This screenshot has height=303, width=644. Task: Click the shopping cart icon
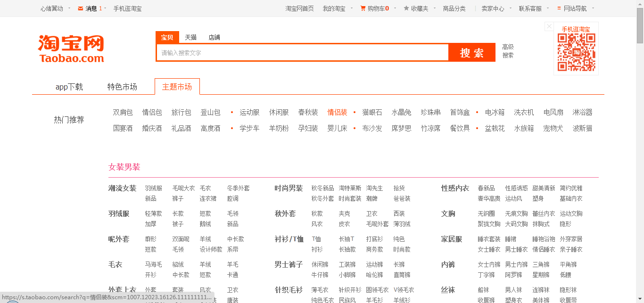(x=363, y=8)
